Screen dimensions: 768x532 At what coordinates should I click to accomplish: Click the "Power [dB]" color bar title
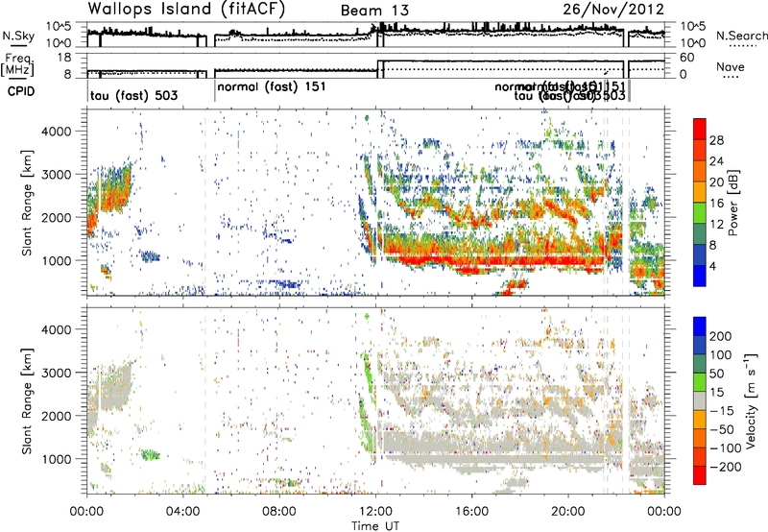(733, 203)
